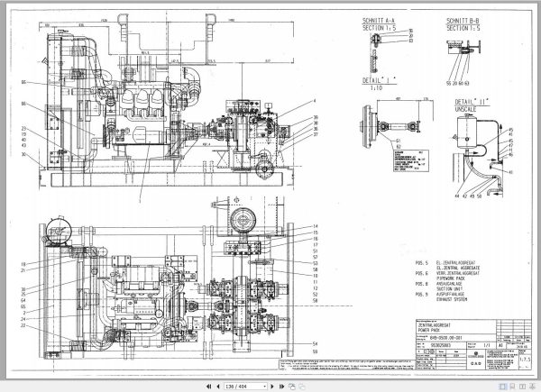Open the page number dropdown arrow
This screenshot has width=541, height=392.
pos(264,387)
